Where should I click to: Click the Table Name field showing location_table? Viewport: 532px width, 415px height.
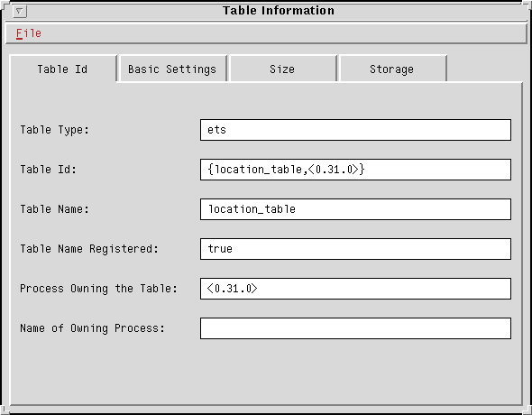[355, 209]
